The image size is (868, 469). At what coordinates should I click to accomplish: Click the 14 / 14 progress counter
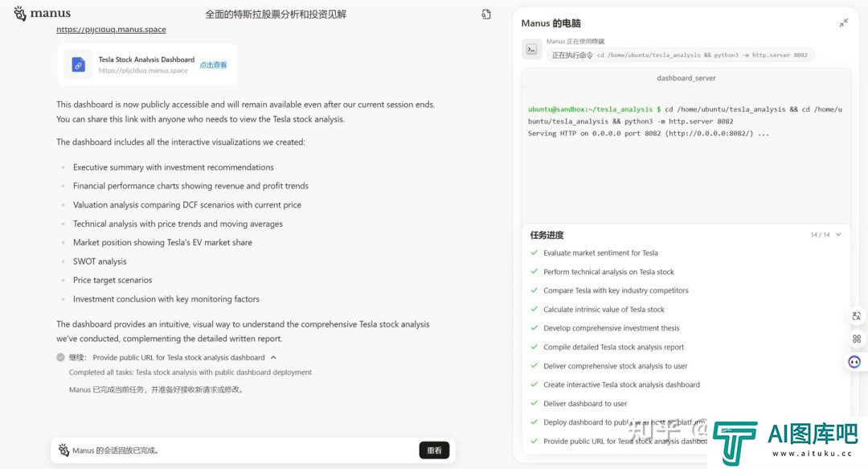(x=820, y=235)
